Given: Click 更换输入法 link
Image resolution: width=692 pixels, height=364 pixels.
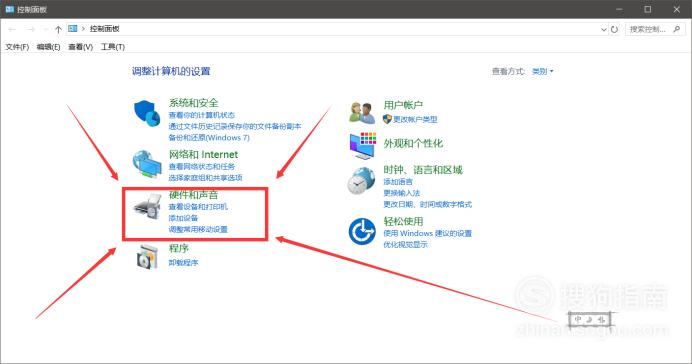Looking at the screenshot, I should tap(402, 193).
